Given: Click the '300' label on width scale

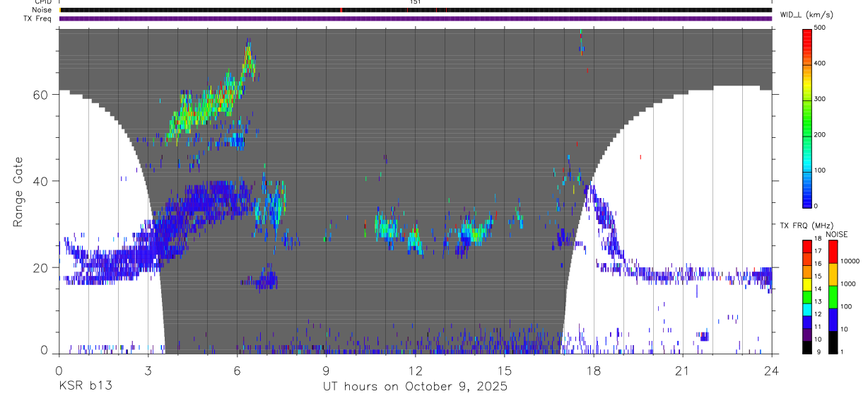Looking at the screenshot, I should click(x=820, y=99).
